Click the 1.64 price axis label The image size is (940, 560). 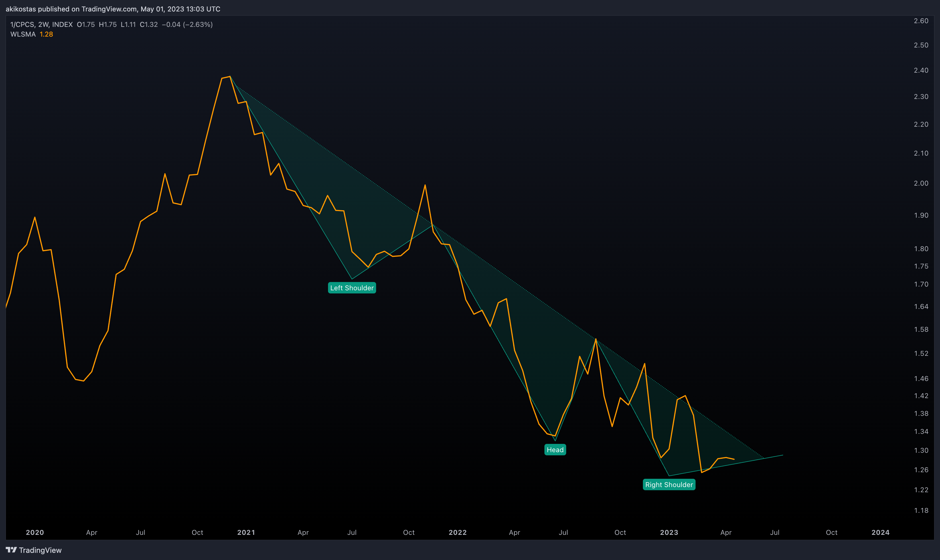coord(921,306)
